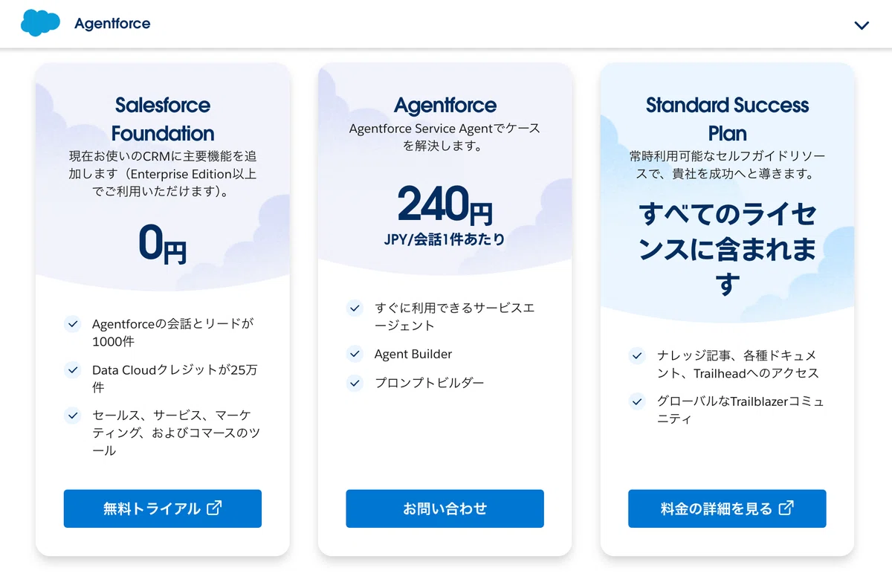Click checkmark beside セールス、サービス、マーケティング
Viewport: 892px width, 588px height.
[73, 415]
